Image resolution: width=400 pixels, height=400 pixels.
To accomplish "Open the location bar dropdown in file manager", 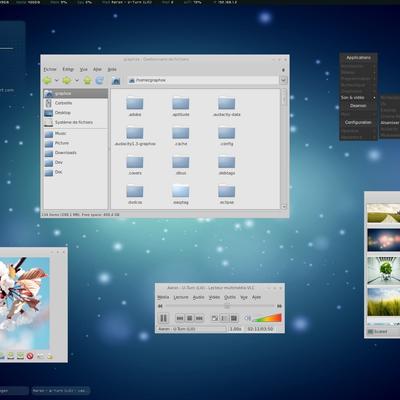I will point(283,80).
